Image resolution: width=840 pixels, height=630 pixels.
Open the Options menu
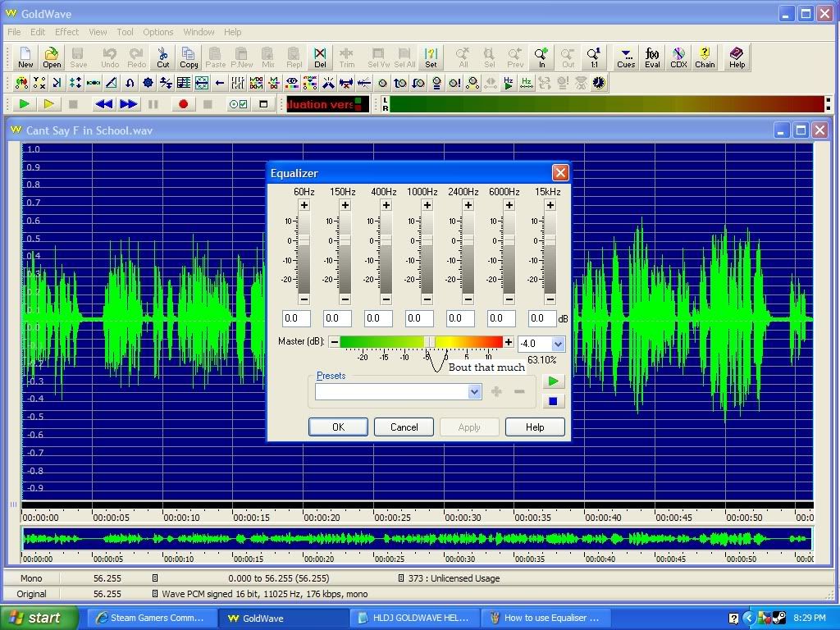[157, 32]
